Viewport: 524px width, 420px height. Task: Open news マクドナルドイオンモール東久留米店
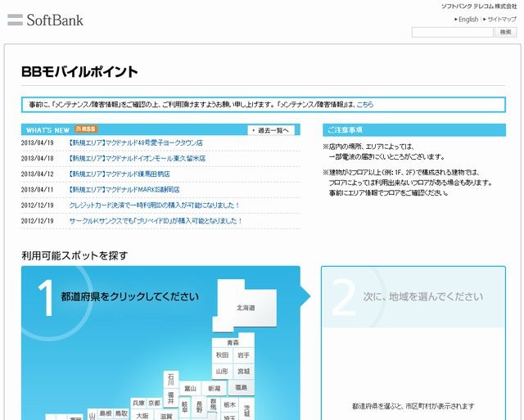coord(137,158)
